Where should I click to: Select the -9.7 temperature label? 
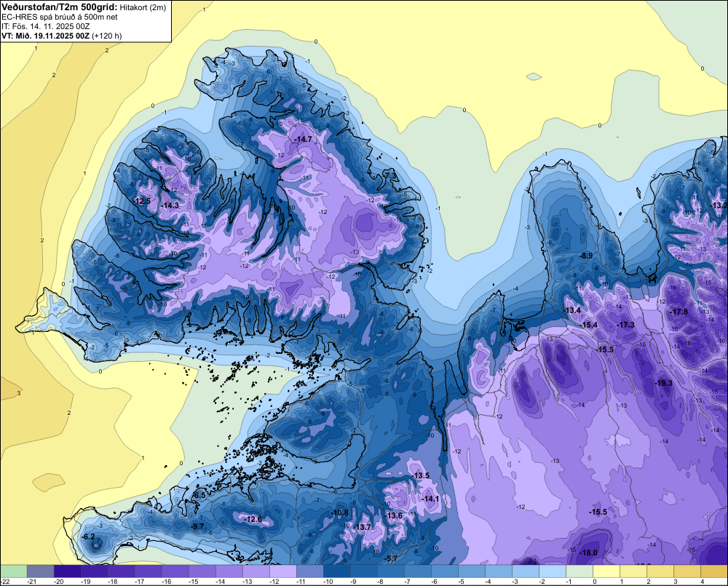coord(197,526)
